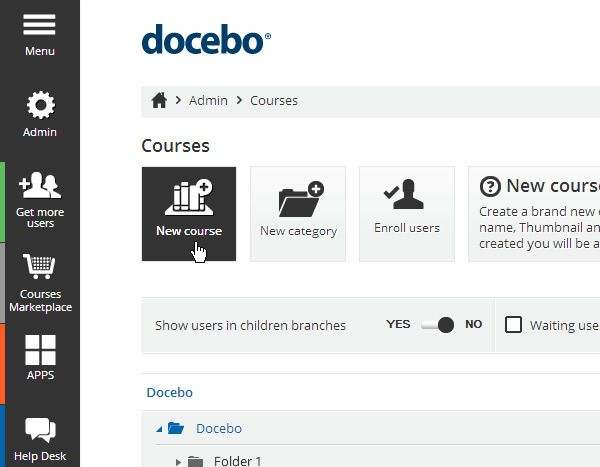Viewport: 600px width, 467px height.
Task: Click the grey Folder 1 icon
Action: [196, 461]
